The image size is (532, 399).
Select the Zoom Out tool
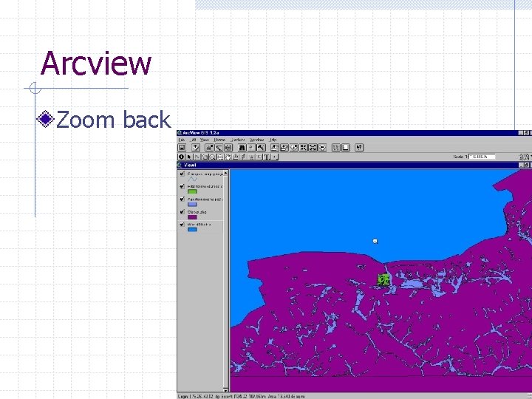coord(220,157)
